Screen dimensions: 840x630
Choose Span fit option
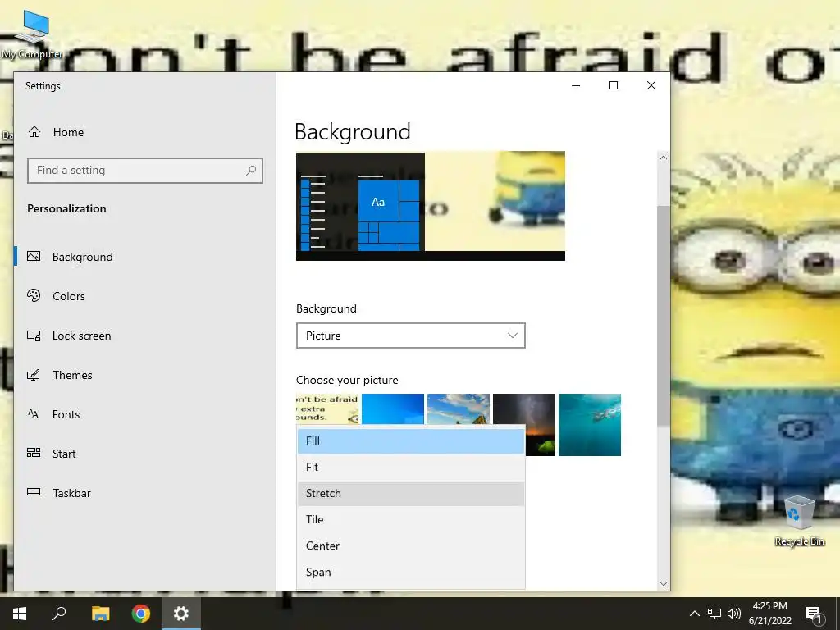pos(410,572)
